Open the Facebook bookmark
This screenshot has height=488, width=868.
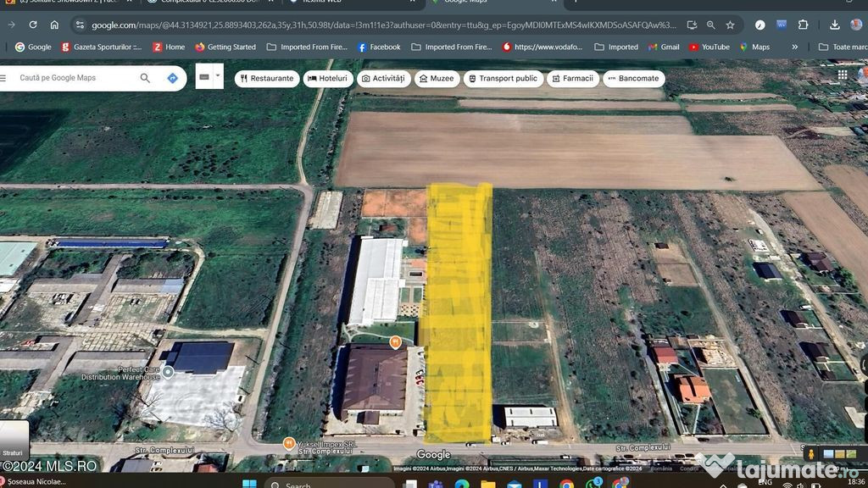click(379, 47)
